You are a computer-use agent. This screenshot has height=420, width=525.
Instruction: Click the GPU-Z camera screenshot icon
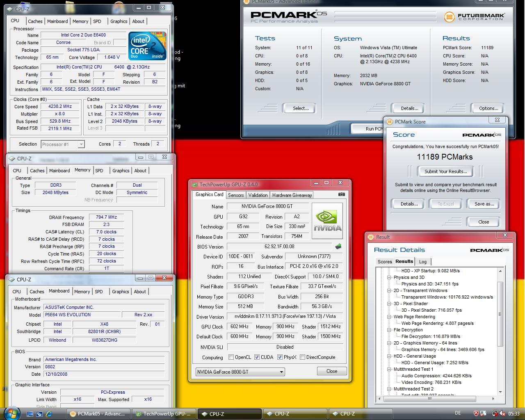click(341, 194)
